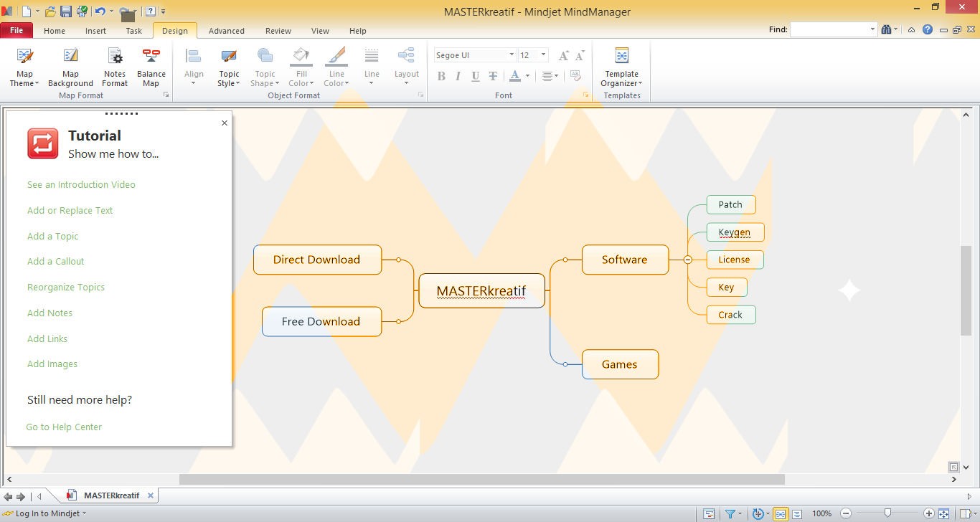Switch to Outline view in status bar
Viewport: 980px width, 522px height.
[x=796, y=514]
